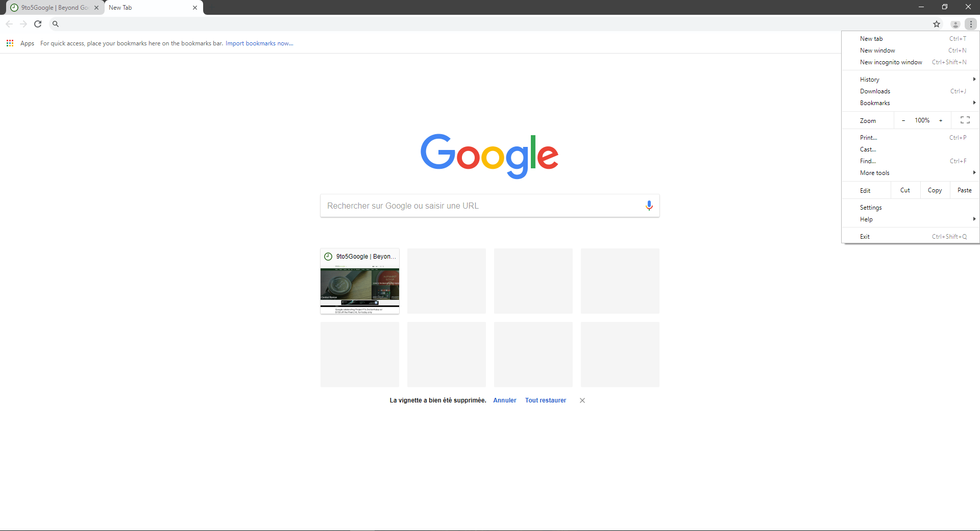Increase zoom with the plus control
Viewport: 980px width, 531px height.
coord(941,120)
